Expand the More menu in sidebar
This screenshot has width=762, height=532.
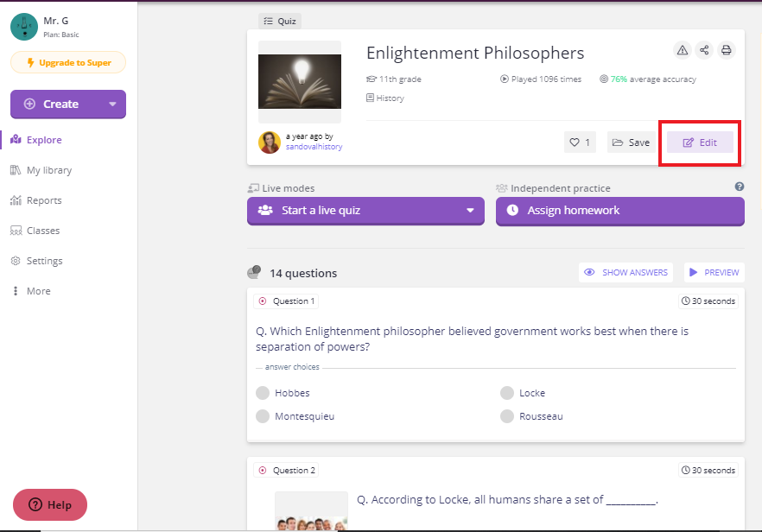(x=30, y=291)
